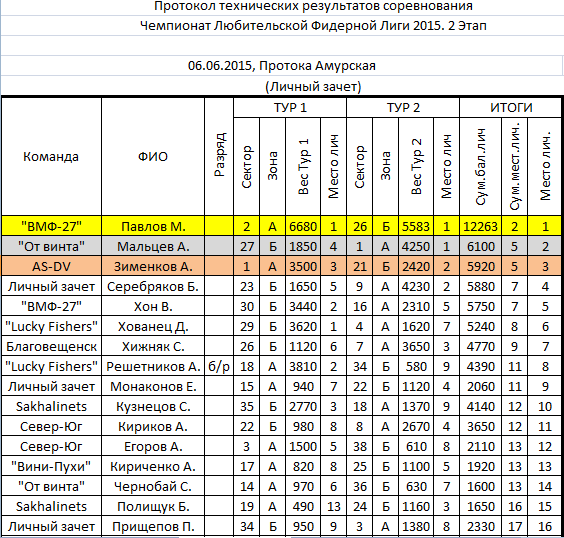564x538 pixels.
Task: Select the Вес Тур 2 rotated header
Action: pyautogui.click(x=416, y=167)
